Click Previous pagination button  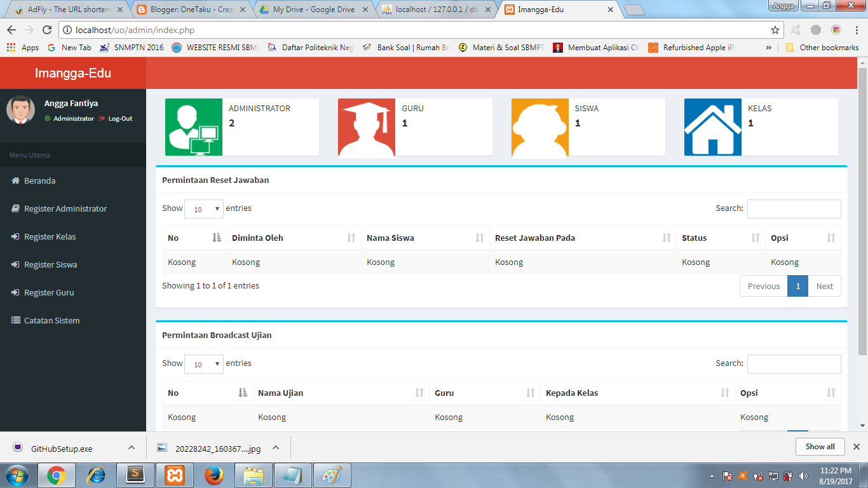pyautogui.click(x=764, y=286)
